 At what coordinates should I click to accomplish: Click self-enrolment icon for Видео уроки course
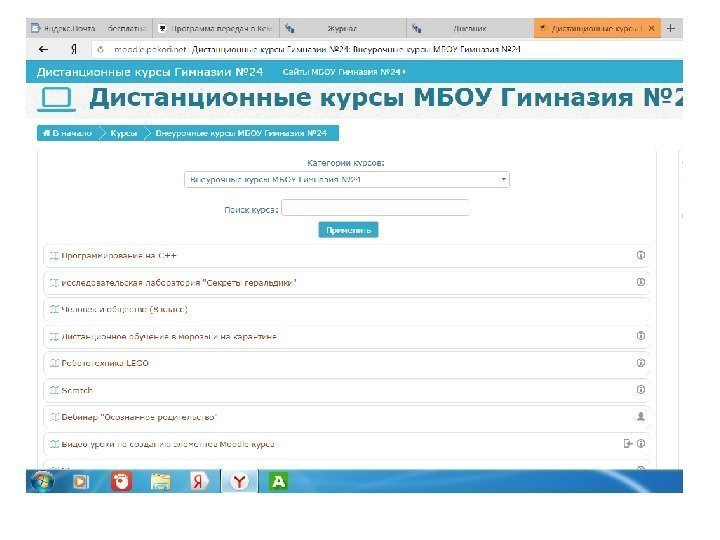tap(628, 444)
